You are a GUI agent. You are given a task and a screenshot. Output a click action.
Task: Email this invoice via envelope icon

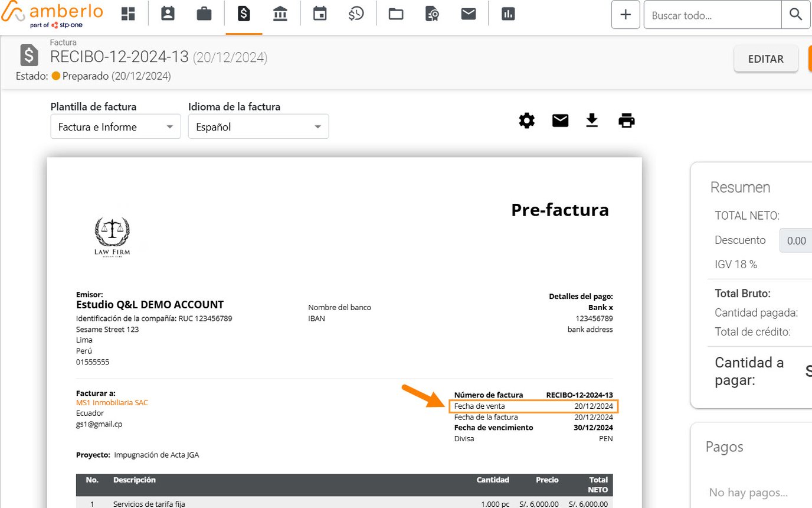[559, 121]
